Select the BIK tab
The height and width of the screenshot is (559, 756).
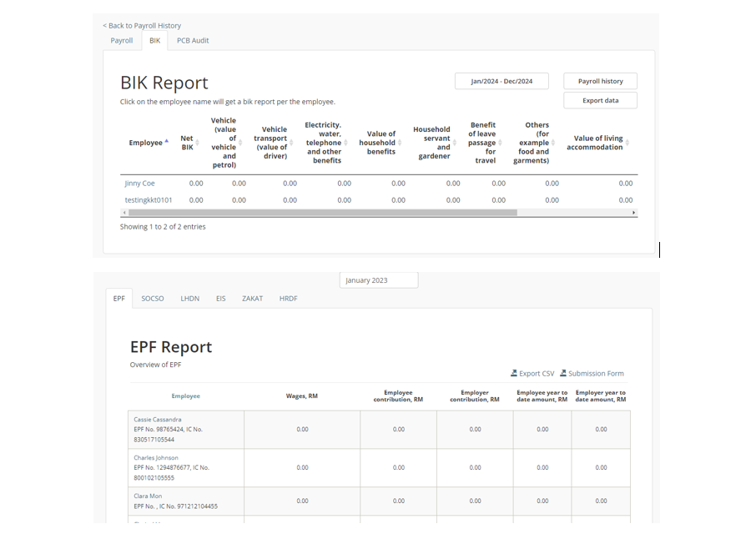[154, 41]
